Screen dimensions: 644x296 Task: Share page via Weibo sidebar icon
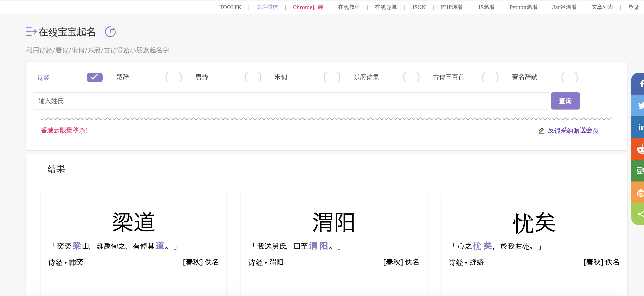639,192
